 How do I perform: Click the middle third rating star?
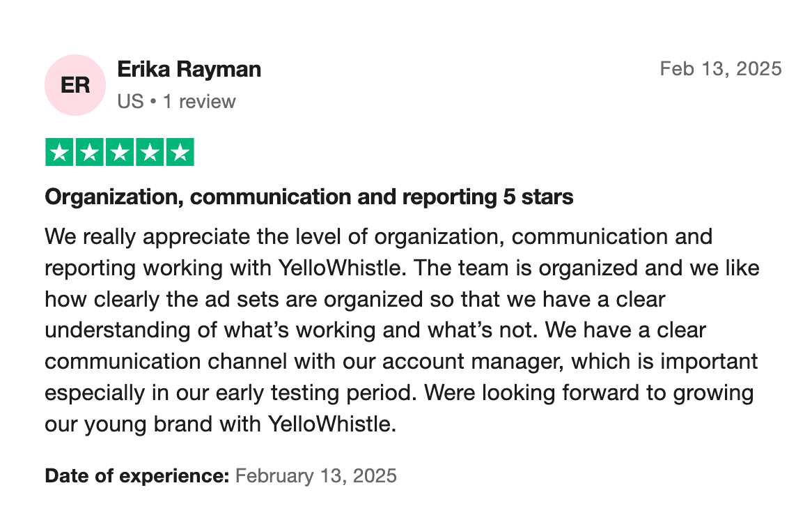(120, 152)
